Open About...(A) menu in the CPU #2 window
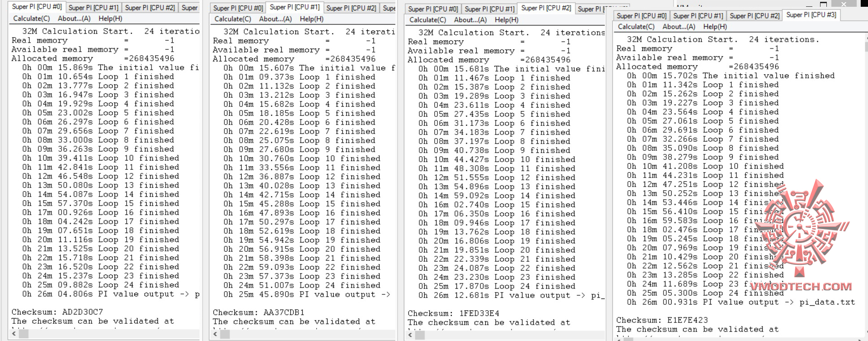Viewport: 868px width, 341px height. coord(470,20)
